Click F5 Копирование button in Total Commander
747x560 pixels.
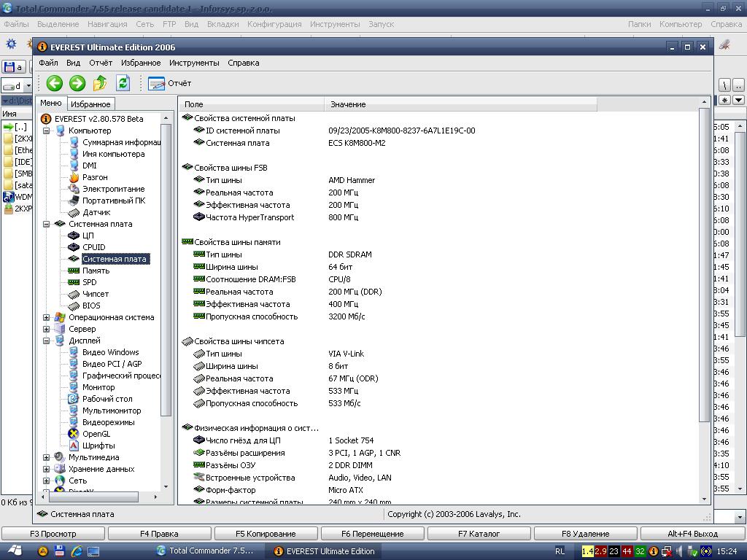tap(266, 534)
